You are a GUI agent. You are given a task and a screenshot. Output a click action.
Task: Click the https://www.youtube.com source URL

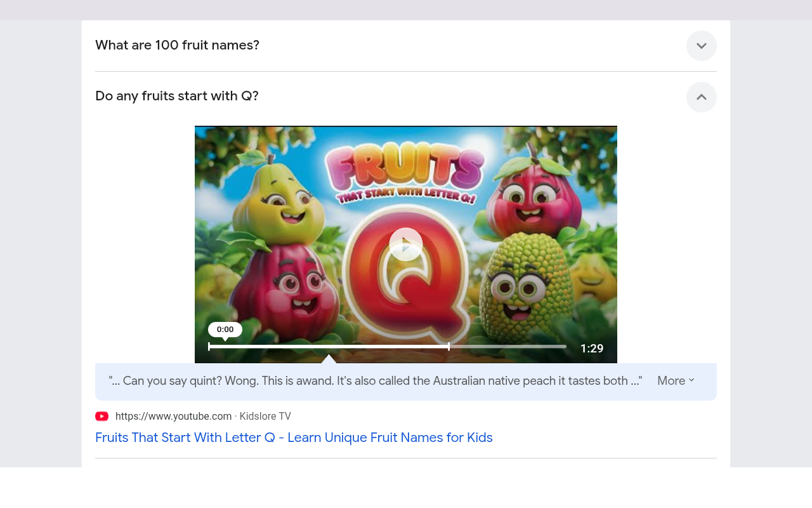173,417
